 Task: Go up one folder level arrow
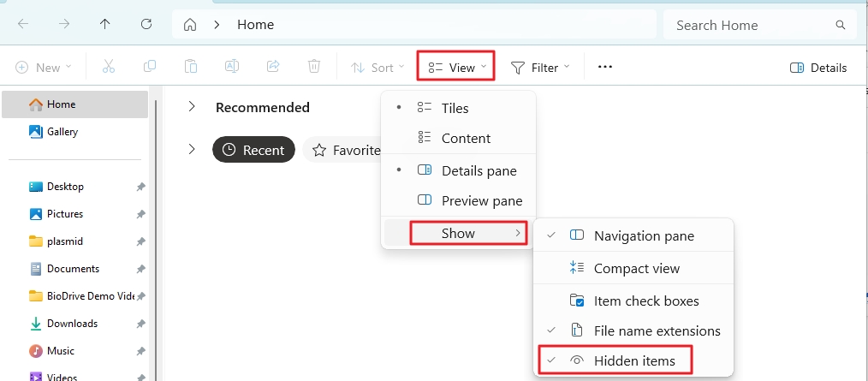[x=104, y=24]
